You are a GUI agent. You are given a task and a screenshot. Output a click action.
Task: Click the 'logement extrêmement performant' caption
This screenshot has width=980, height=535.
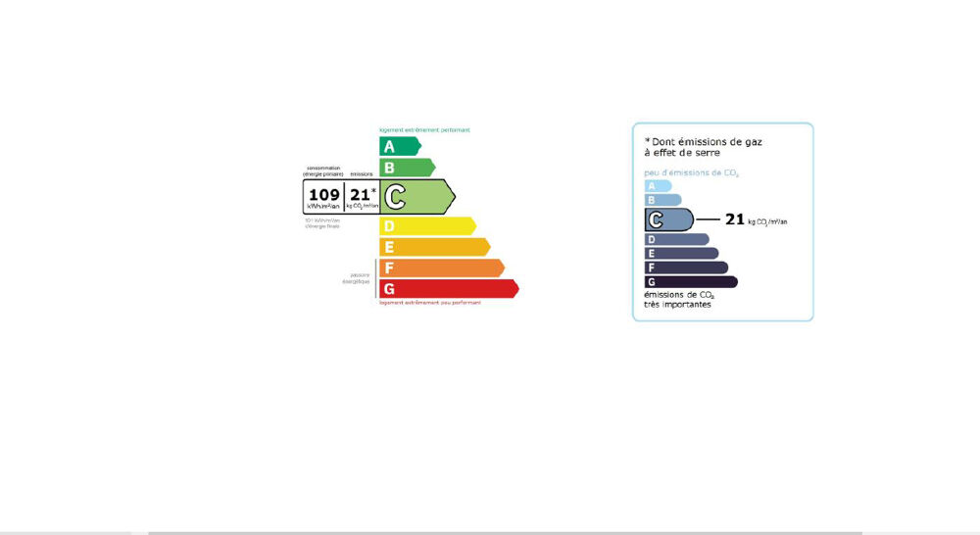pos(424,130)
